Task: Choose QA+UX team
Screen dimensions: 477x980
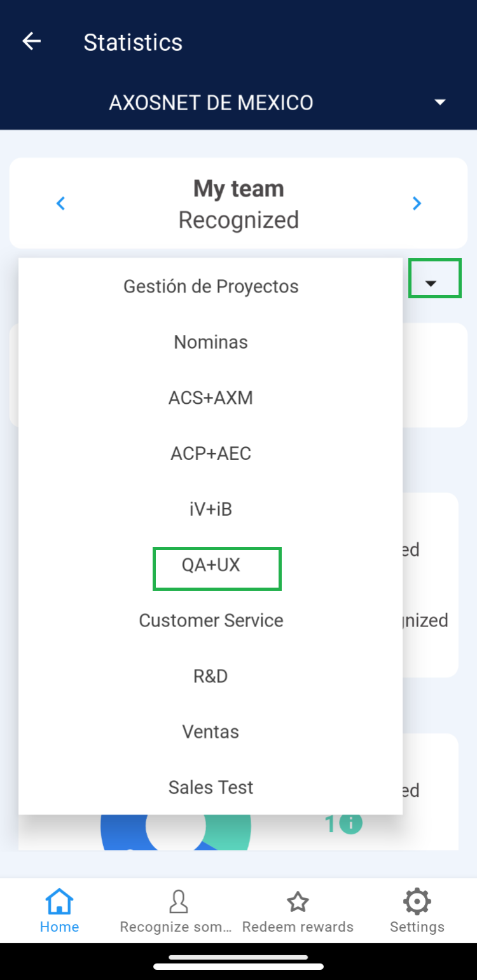Action: pyautogui.click(x=211, y=565)
